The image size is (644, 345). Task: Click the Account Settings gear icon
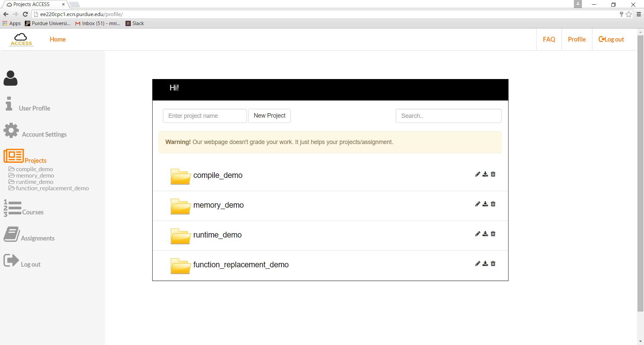[11, 130]
